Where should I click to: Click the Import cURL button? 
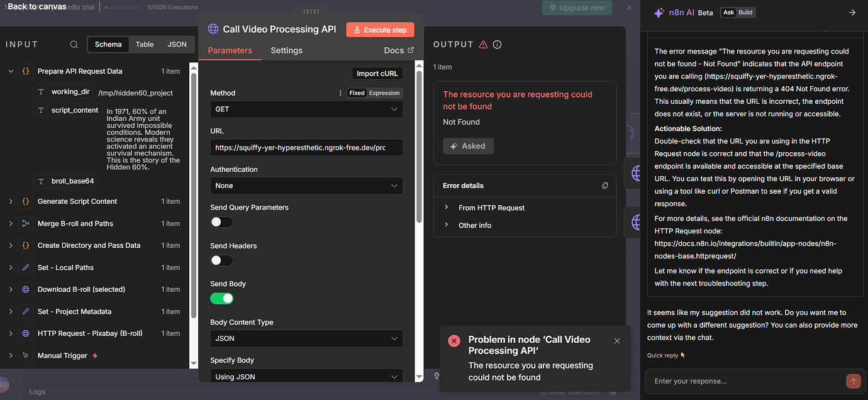tap(377, 74)
